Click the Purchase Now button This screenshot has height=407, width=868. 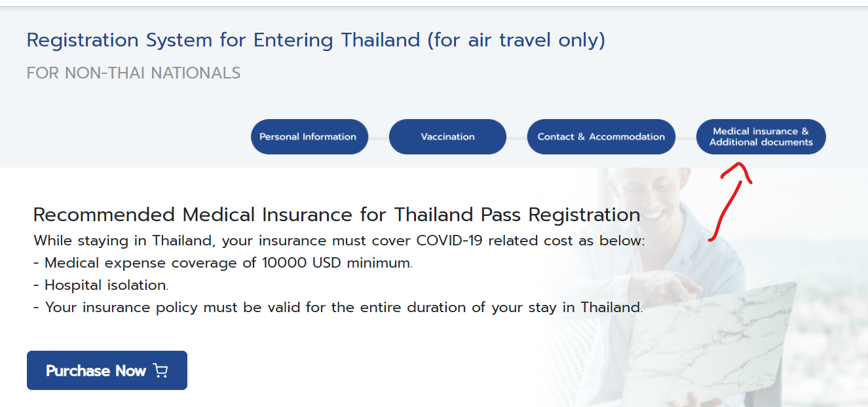click(107, 370)
